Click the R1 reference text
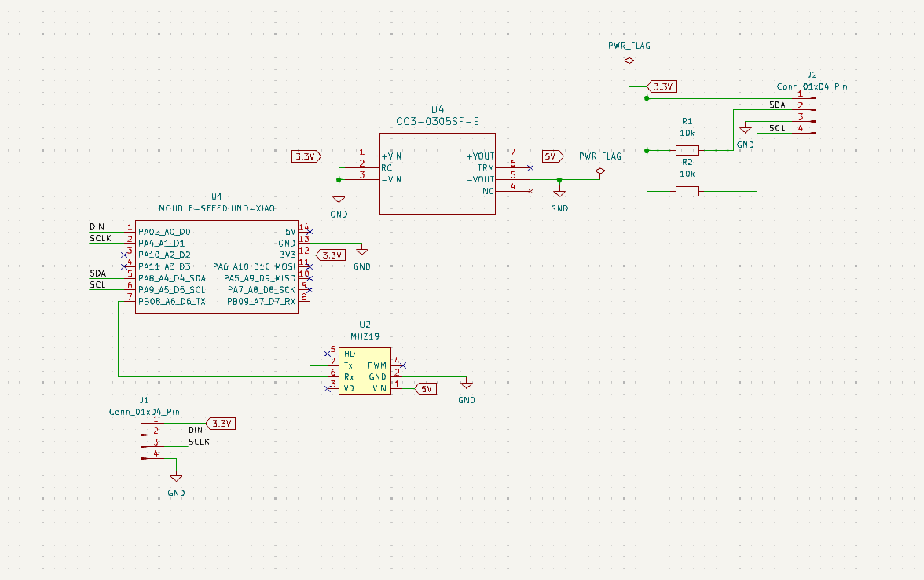 (687, 121)
